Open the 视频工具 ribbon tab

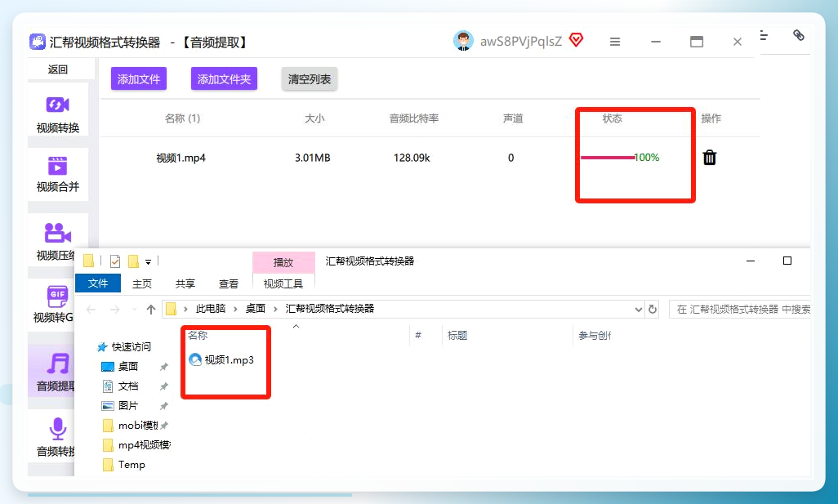point(283,283)
